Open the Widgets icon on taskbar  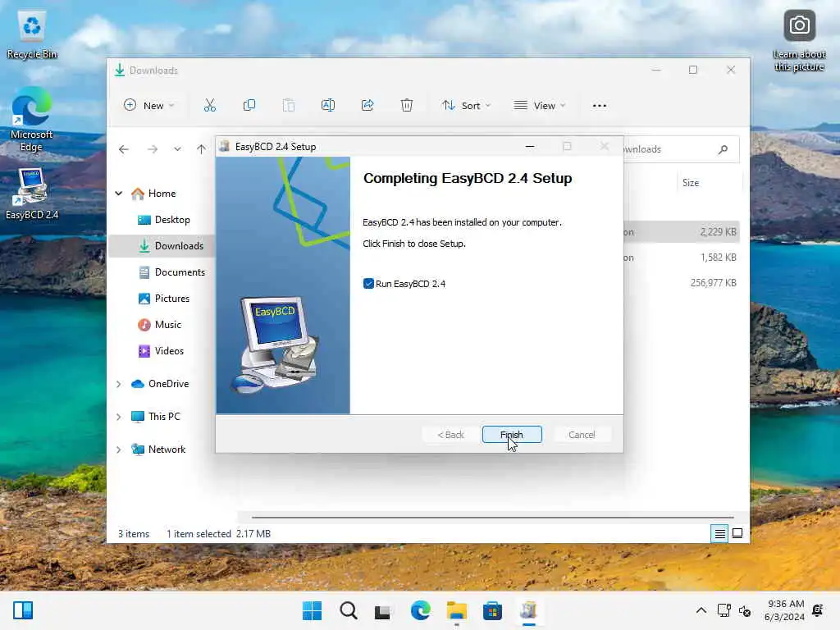point(23,610)
